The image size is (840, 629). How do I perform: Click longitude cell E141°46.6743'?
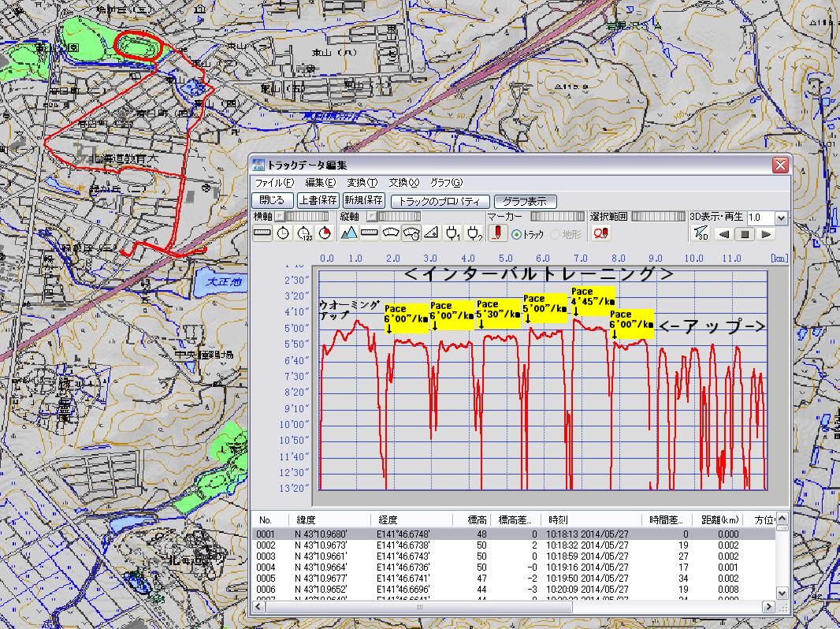(x=403, y=556)
